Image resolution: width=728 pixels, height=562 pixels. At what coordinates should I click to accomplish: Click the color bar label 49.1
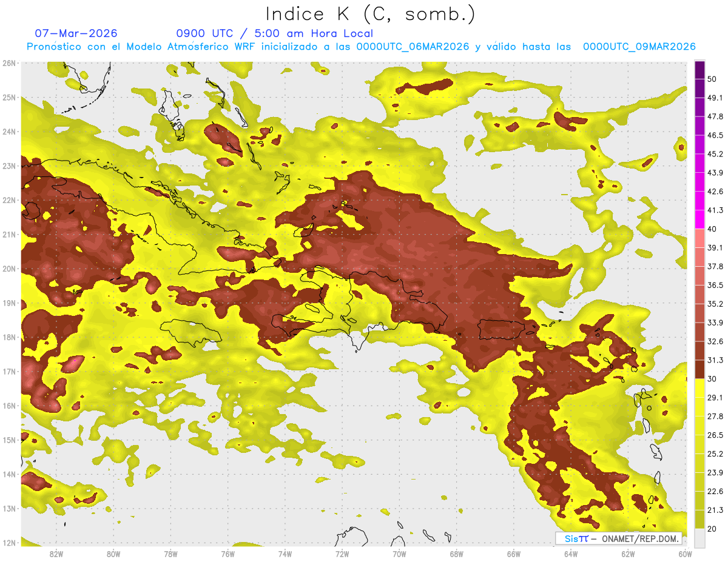[x=715, y=98]
